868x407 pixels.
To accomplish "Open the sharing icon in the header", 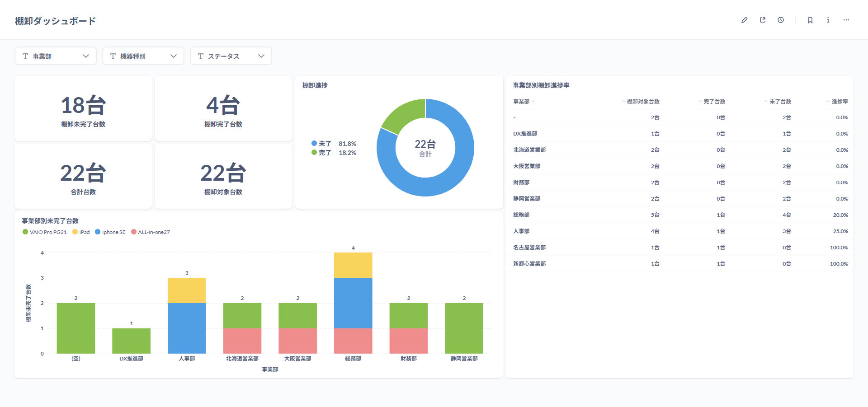I will pyautogui.click(x=763, y=20).
